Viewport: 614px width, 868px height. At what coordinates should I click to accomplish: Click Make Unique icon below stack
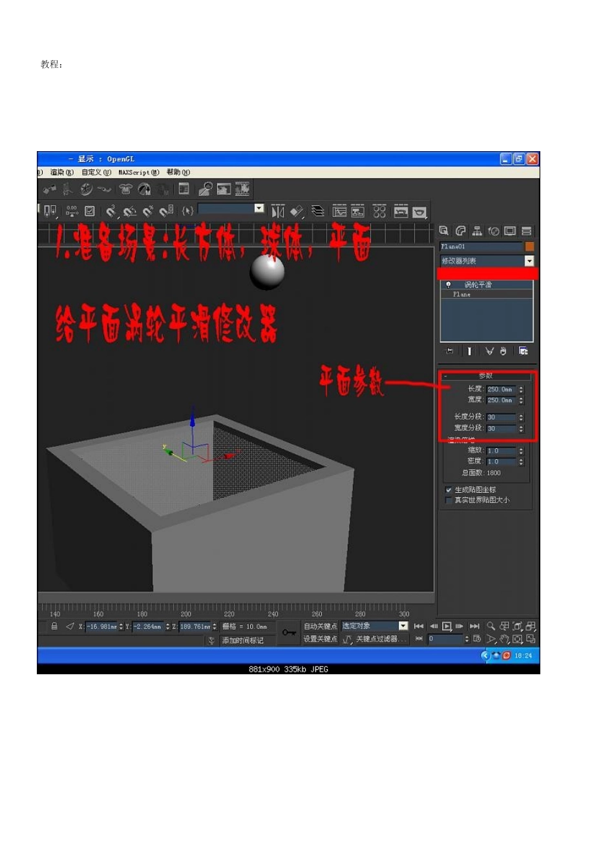coord(489,351)
